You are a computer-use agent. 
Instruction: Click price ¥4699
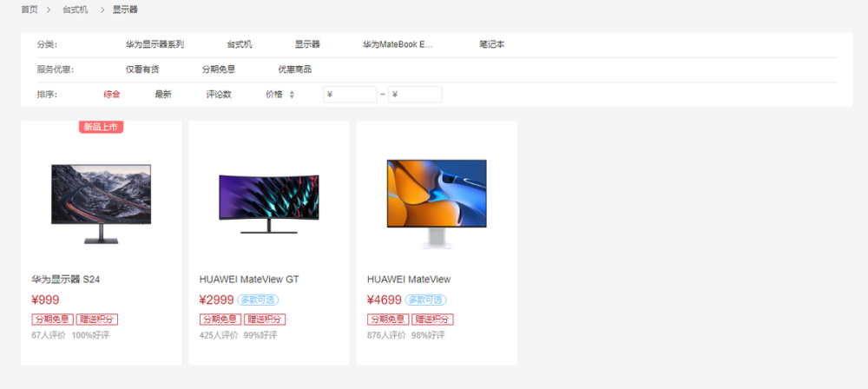pyautogui.click(x=385, y=300)
